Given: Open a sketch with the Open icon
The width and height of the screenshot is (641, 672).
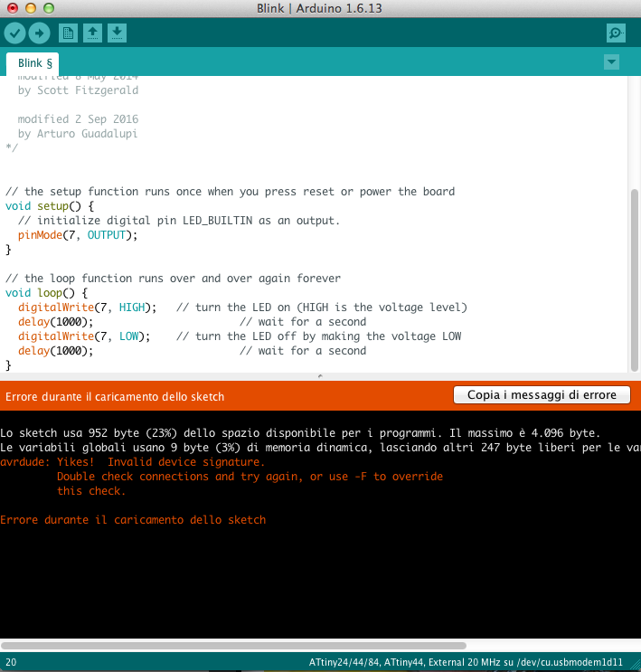Looking at the screenshot, I should [92, 33].
